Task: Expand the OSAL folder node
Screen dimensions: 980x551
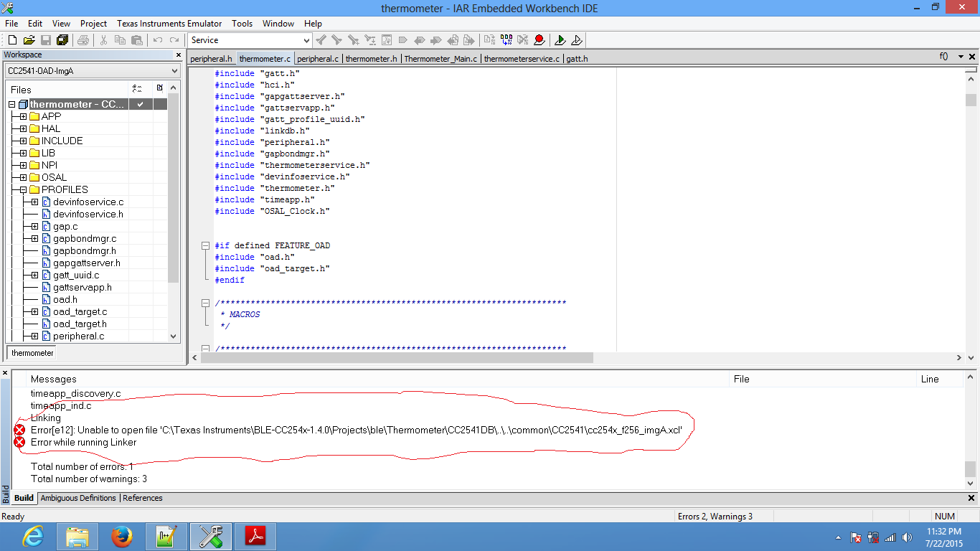Action: tap(23, 177)
